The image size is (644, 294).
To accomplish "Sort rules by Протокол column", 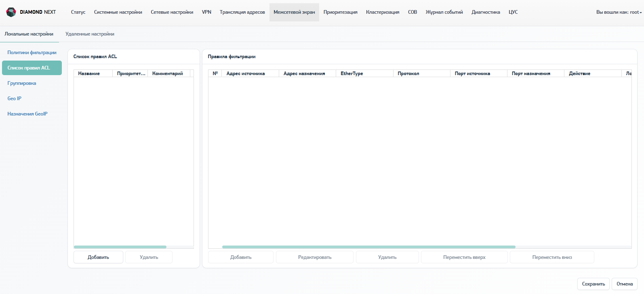I will [421, 73].
